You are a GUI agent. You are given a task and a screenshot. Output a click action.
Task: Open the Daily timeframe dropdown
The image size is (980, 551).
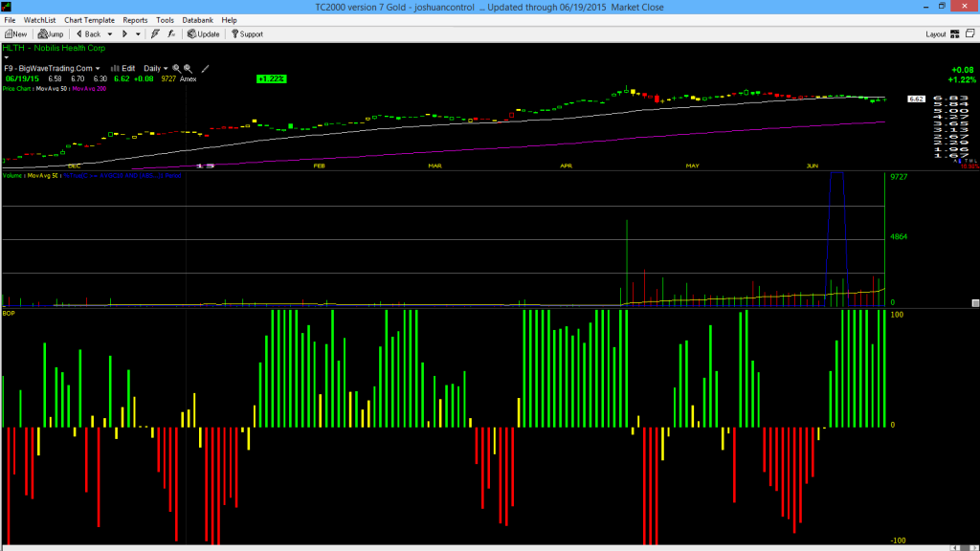coord(155,69)
